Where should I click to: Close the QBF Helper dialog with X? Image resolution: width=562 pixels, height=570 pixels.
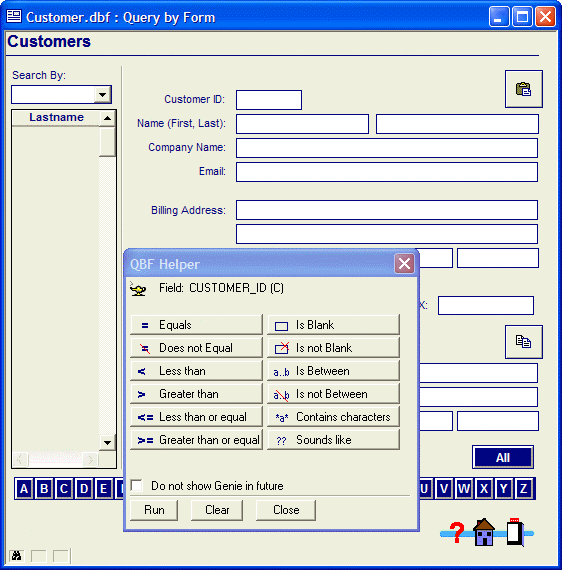[x=405, y=264]
